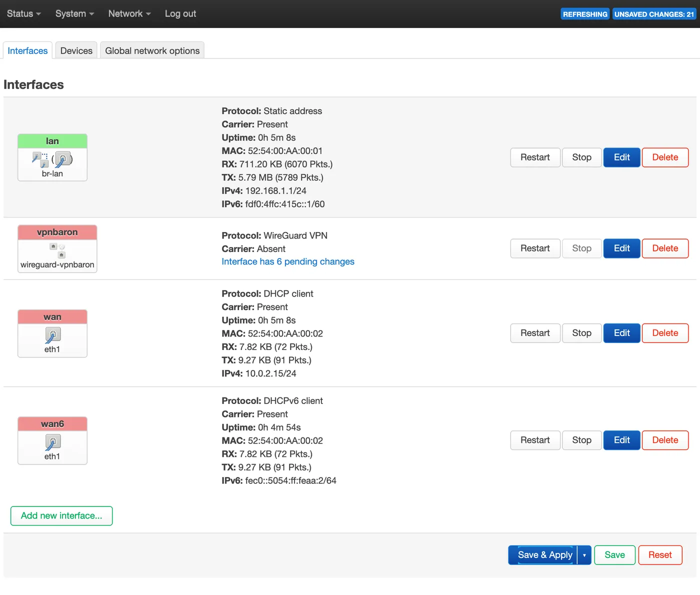Click the br-lan bridge device icon
The image size is (700, 595).
coord(40,159)
